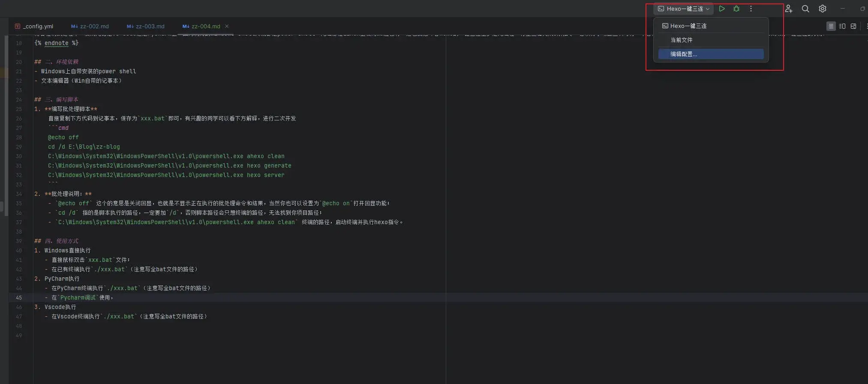Select 编辑配置... menu entry

pos(711,54)
